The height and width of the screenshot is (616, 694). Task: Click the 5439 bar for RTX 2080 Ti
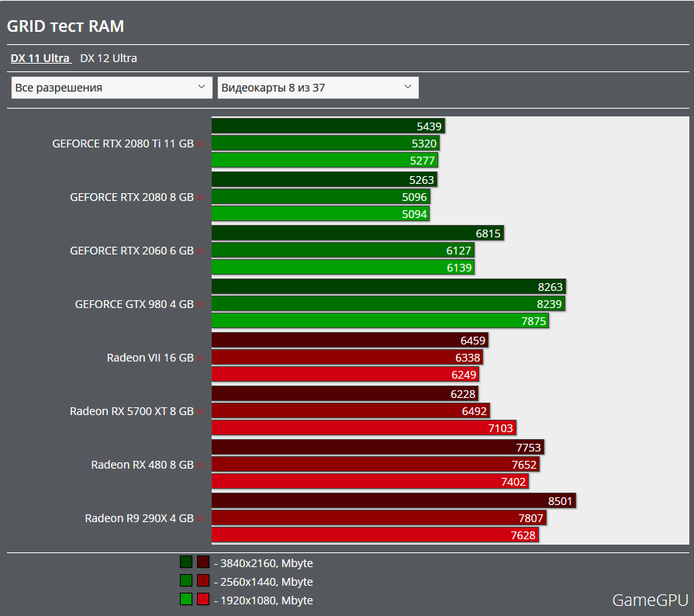pos(328,126)
